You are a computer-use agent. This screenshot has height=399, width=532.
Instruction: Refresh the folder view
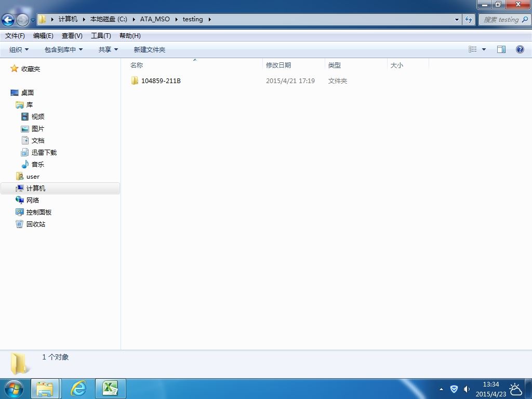[469, 20]
